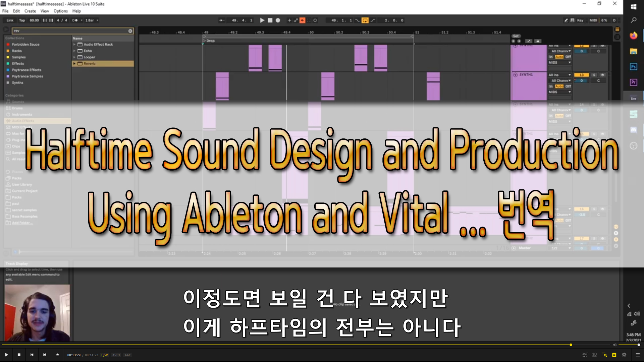This screenshot has height=362, width=644.
Task: Toggle the Loop switch in transport
Action: [365, 20]
